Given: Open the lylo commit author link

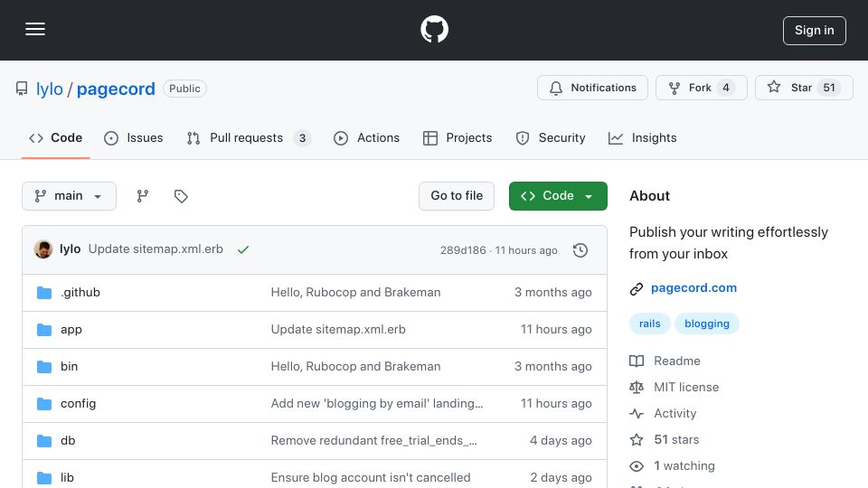Looking at the screenshot, I should [x=71, y=249].
